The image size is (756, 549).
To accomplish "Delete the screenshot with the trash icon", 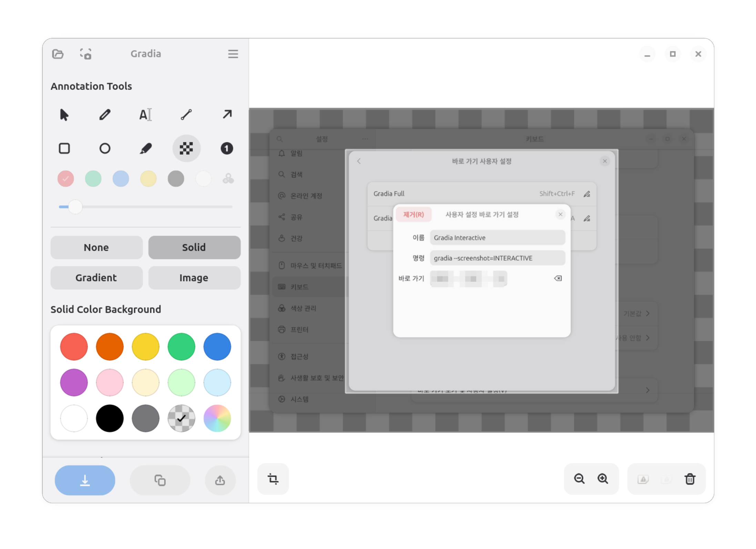I will [690, 479].
